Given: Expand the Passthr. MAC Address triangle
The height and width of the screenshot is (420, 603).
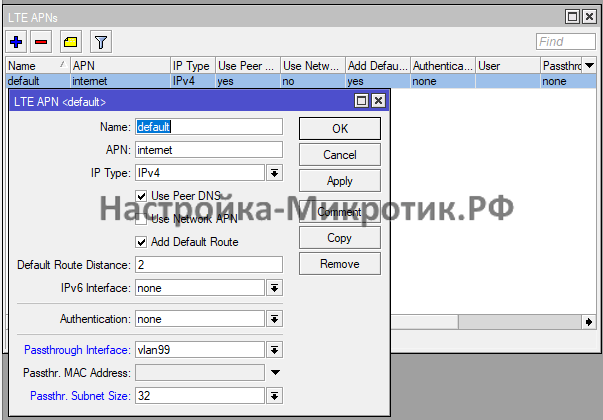Looking at the screenshot, I should coord(275,372).
